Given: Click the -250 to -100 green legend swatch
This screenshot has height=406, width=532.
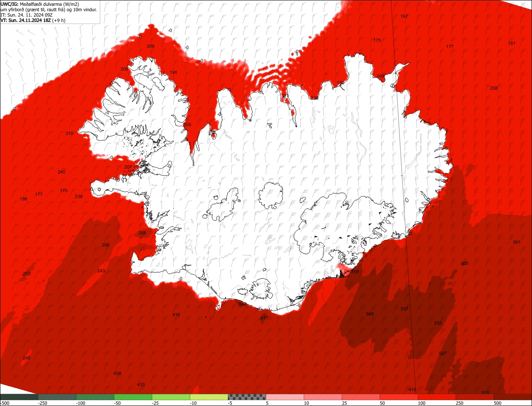Looking at the screenshot, I should [57, 397].
